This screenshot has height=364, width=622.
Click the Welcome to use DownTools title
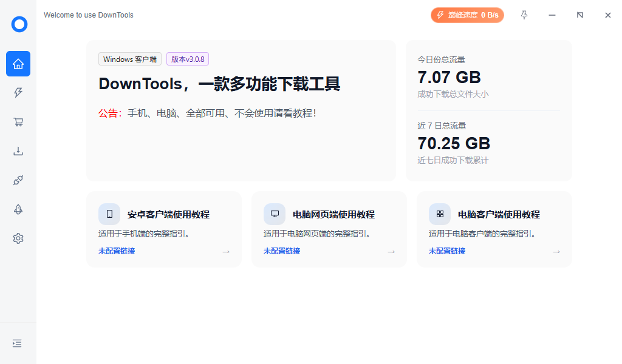coord(89,15)
